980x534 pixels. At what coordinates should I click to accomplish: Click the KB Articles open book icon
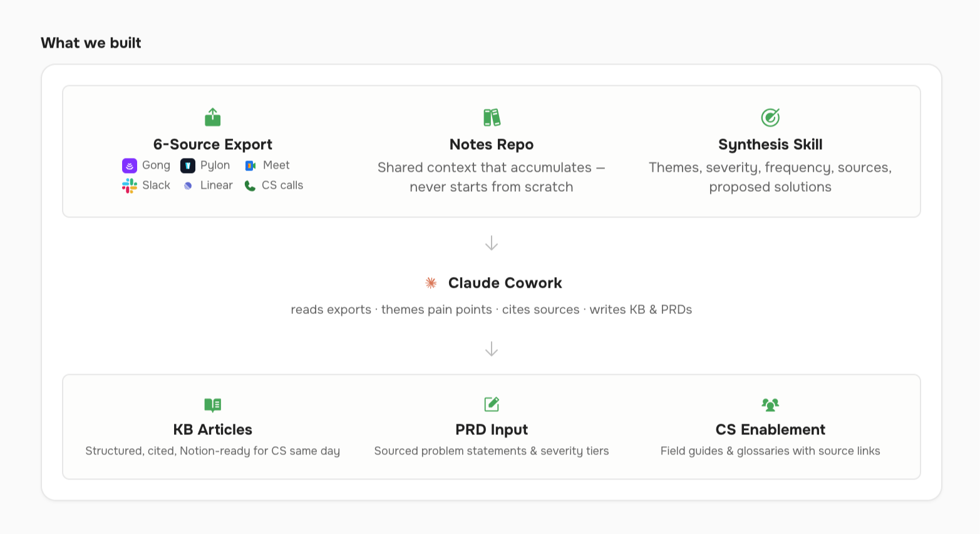click(213, 405)
